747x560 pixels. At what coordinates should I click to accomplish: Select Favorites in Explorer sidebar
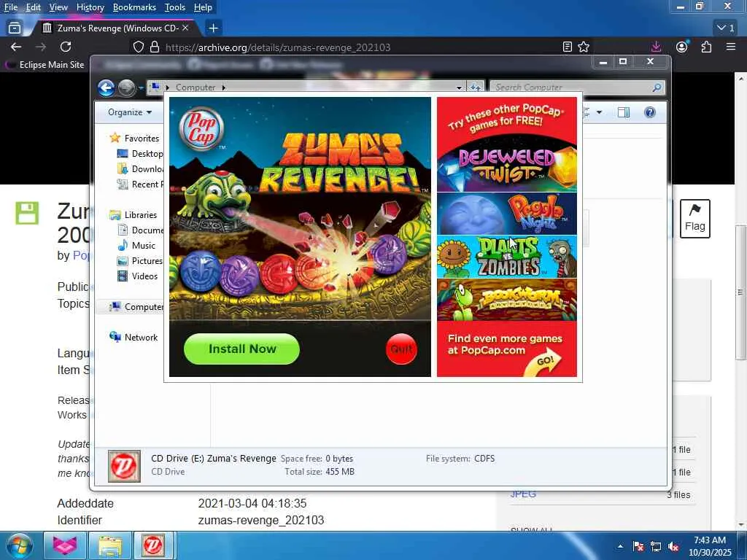pos(134,138)
